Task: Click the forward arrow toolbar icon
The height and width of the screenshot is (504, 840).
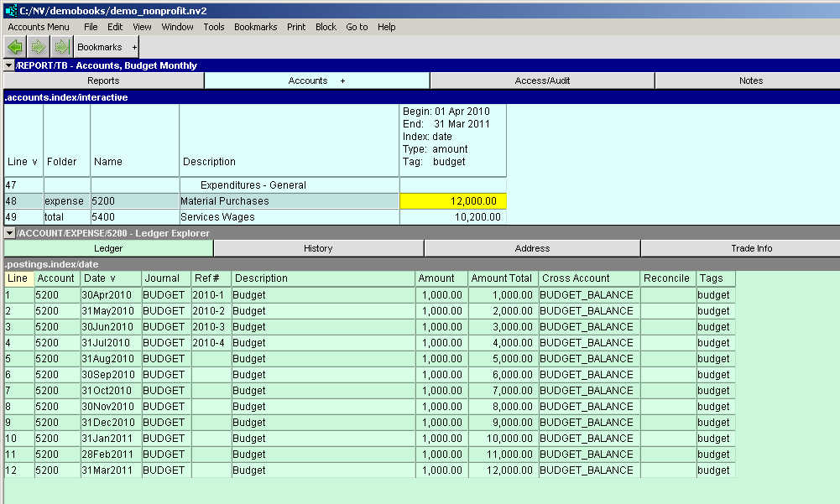Action: 39,48
